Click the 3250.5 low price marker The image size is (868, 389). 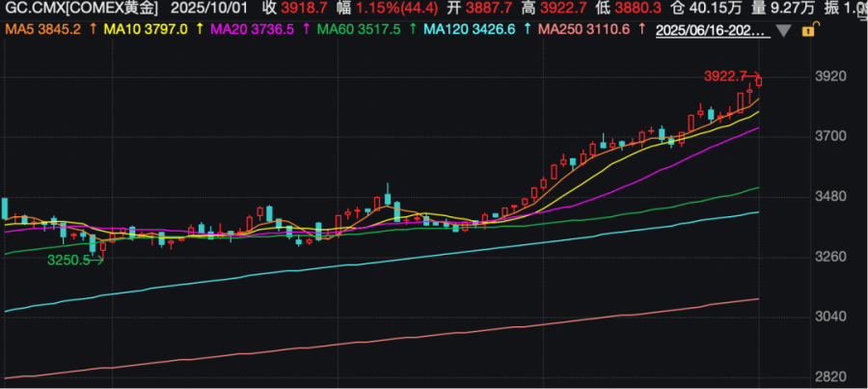pyautogui.click(x=71, y=260)
